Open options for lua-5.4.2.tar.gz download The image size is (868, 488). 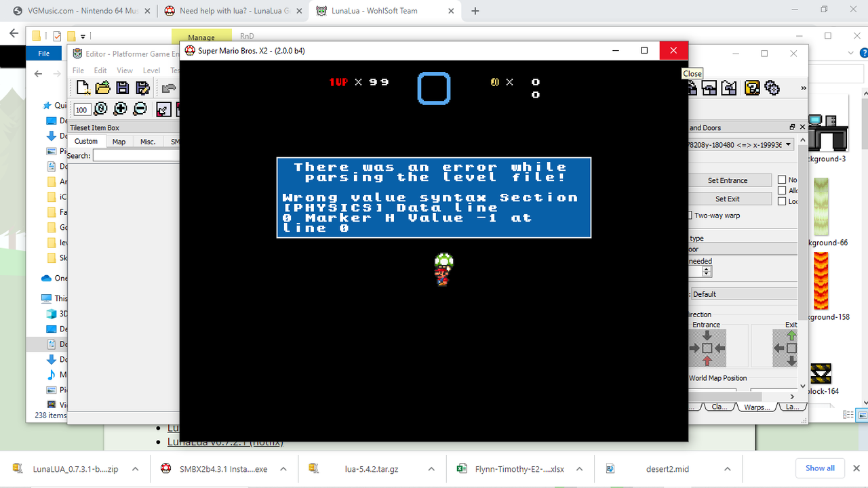click(431, 468)
